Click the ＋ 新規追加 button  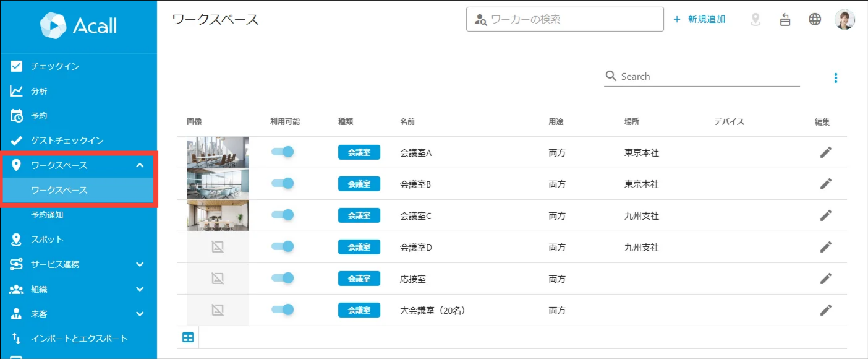699,19
